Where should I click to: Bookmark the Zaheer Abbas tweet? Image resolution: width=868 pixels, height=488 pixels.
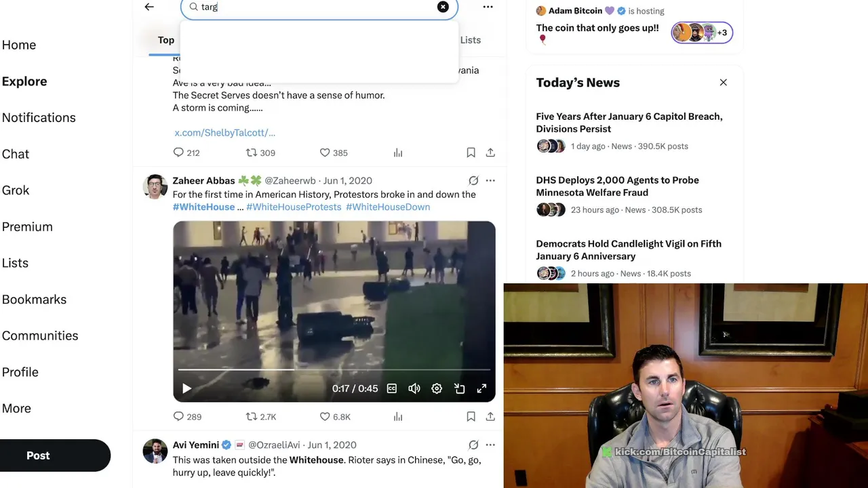point(471,417)
